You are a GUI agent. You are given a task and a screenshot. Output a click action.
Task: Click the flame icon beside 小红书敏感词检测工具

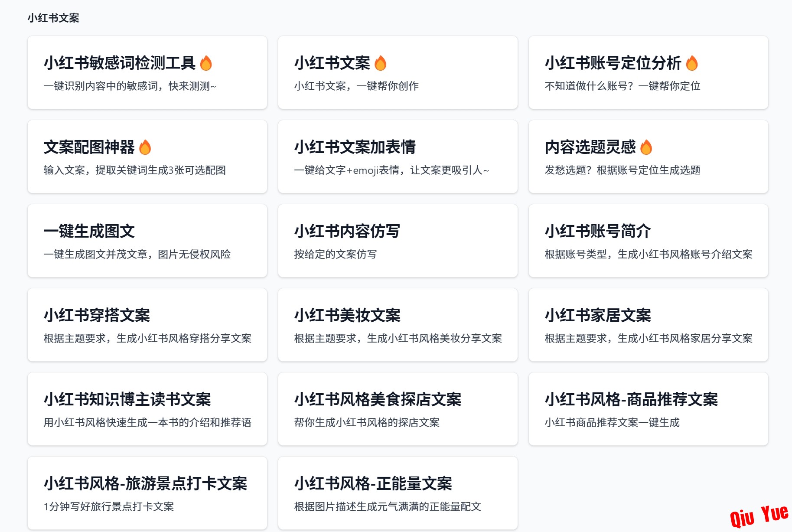point(206,63)
